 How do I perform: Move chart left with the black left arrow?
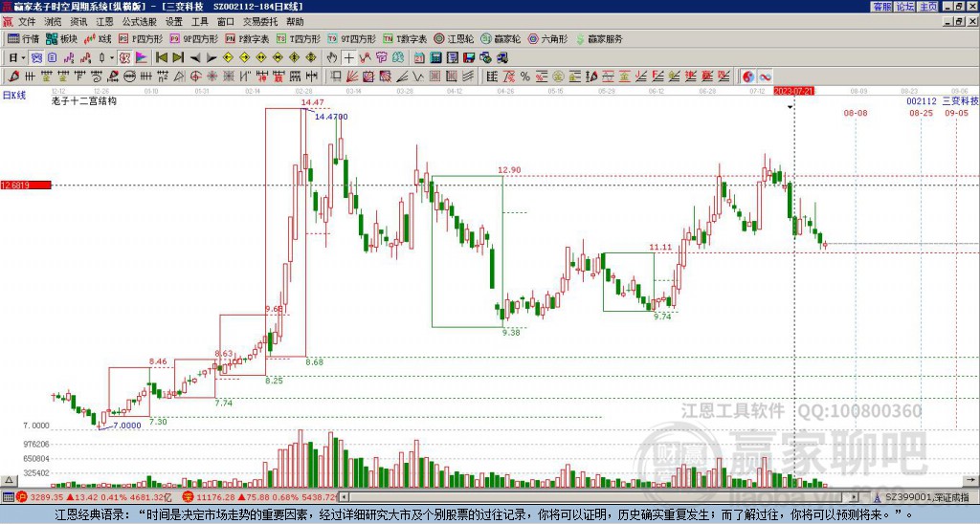(x=195, y=57)
